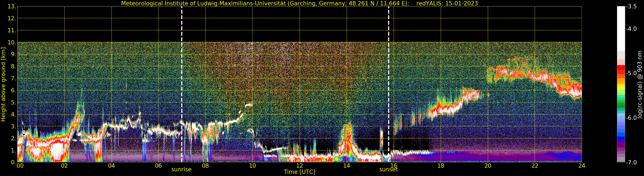This screenshot has height=176, width=644.
Task: Click the '13.' height tick label
Action: point(12,6)
